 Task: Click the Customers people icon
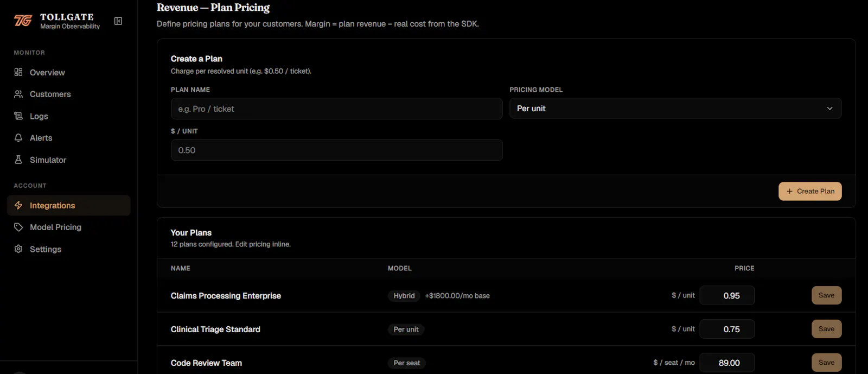pyautogui.click(x=18, y=94)
